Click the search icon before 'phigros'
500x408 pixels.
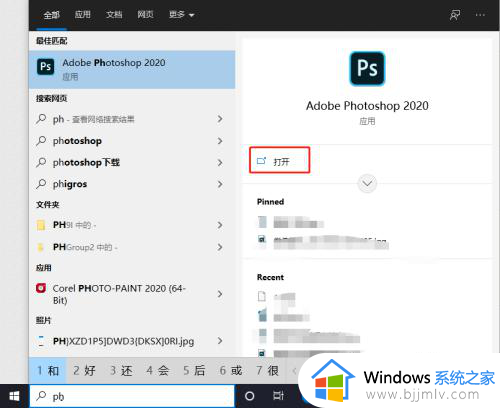[x=41, y=184]
